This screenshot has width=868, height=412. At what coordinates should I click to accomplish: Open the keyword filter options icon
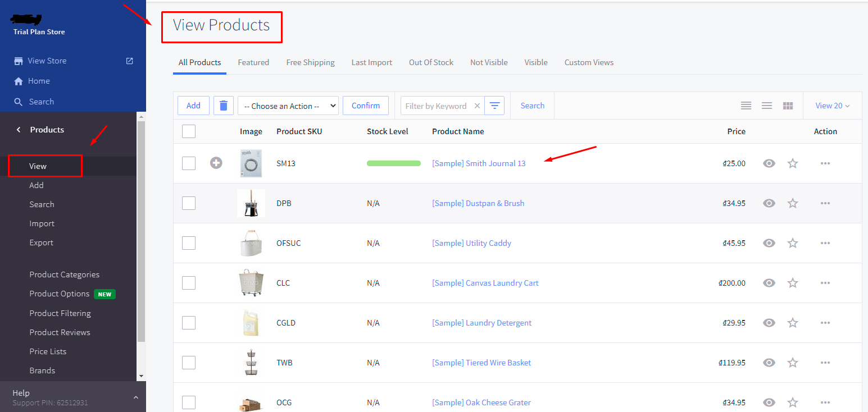(x=494, y=106)
